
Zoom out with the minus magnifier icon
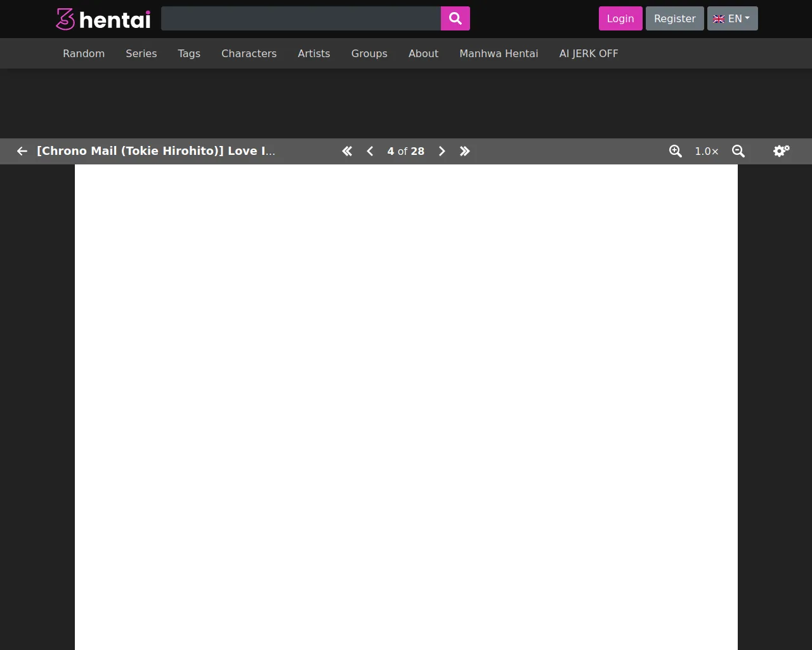[x=738, y=151]
